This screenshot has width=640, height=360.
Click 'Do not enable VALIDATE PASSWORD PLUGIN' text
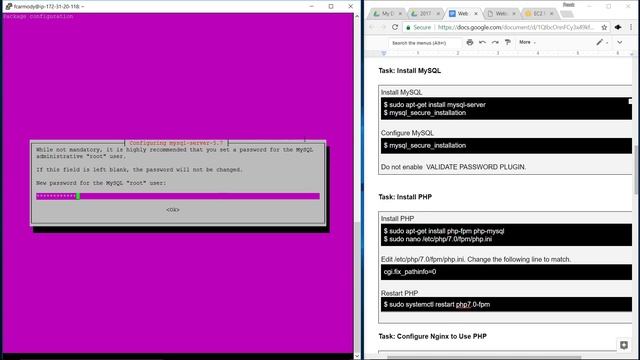coord(453,167)
